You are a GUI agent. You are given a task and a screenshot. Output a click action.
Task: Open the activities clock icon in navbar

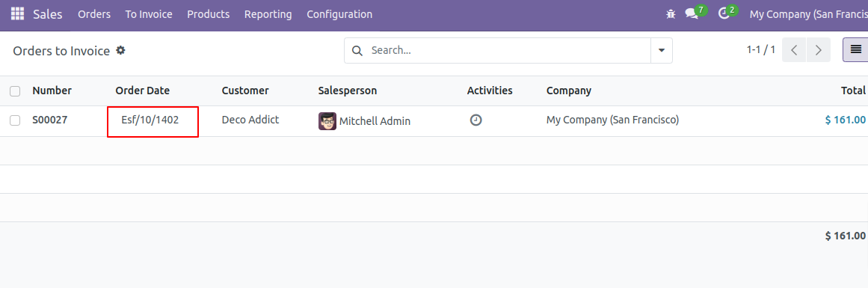click(x=724, y=14)
